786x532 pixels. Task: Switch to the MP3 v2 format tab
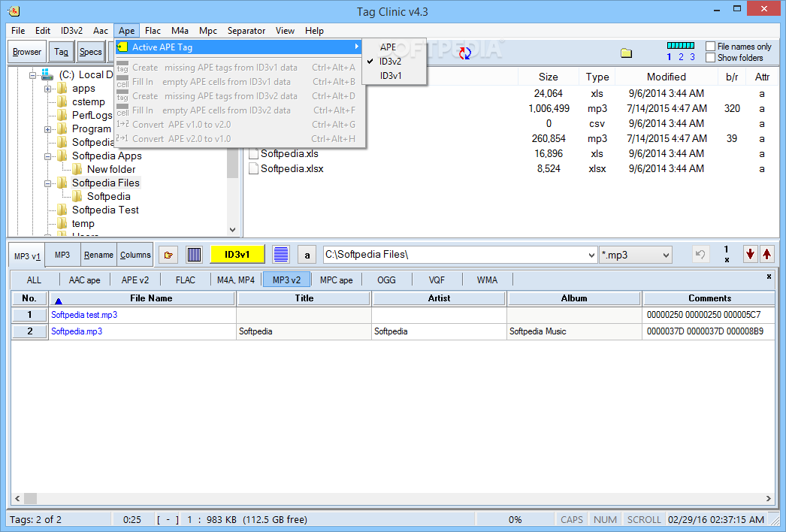pyautogui.click(x=287, y=280)
